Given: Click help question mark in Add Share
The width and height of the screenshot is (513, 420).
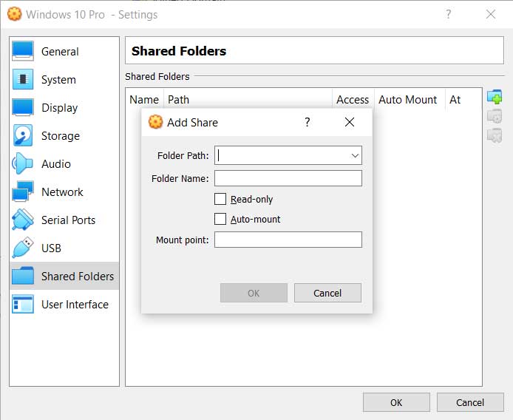Looking at the screenshot, I should pos(308,122).
